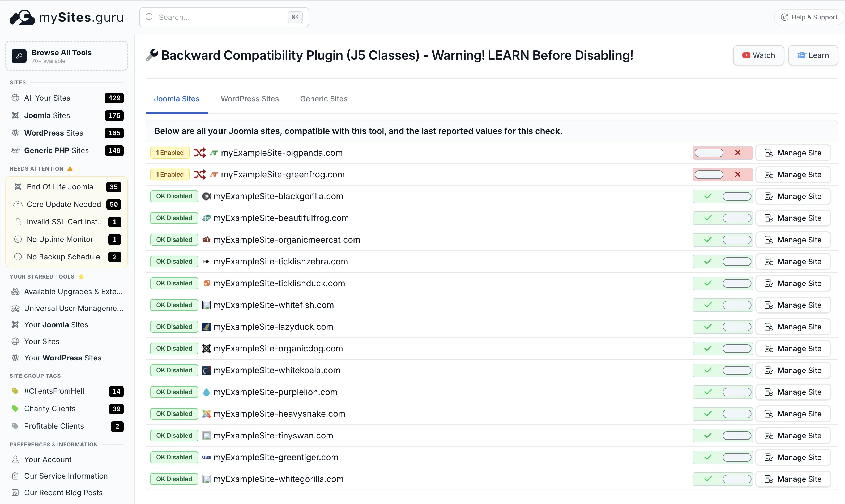Click the WordPress icon in the sidebar
Viewport: 845px width, 504px height.
(15, 133)
